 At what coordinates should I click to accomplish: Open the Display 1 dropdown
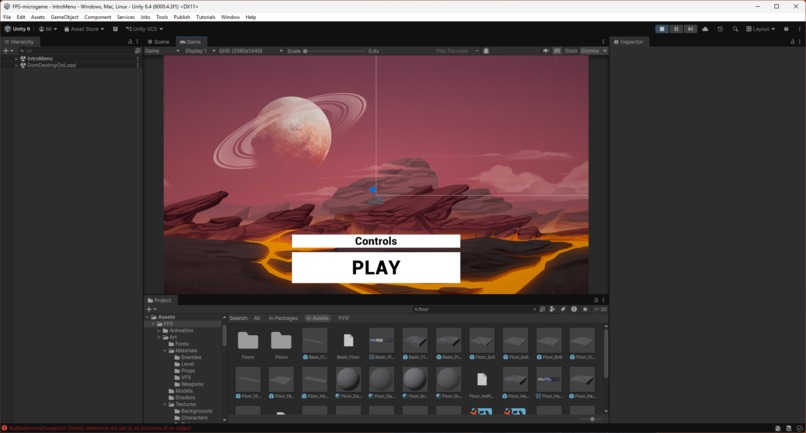coord(200,51)
